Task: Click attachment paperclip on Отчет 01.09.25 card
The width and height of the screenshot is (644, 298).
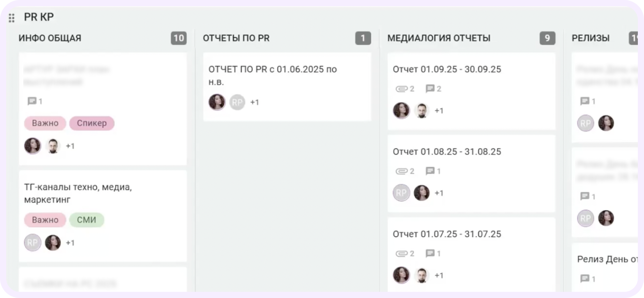Action: [401, 89]
